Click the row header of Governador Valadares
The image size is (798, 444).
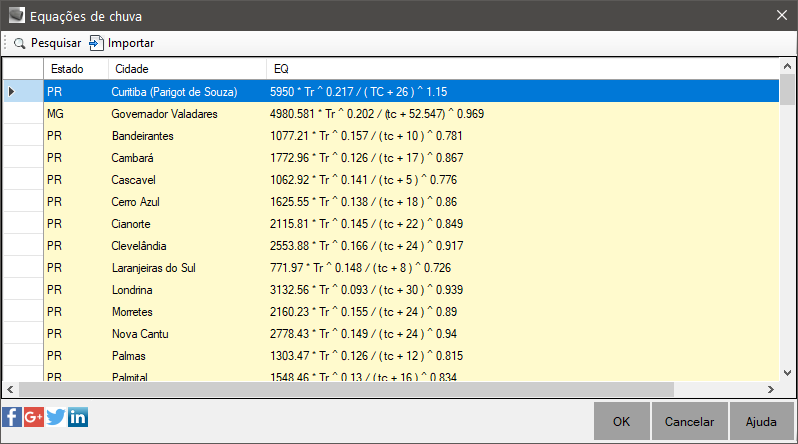pos(23,114)
